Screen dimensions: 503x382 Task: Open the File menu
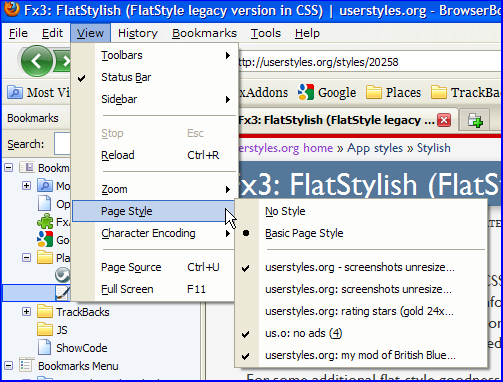[18, 33]
